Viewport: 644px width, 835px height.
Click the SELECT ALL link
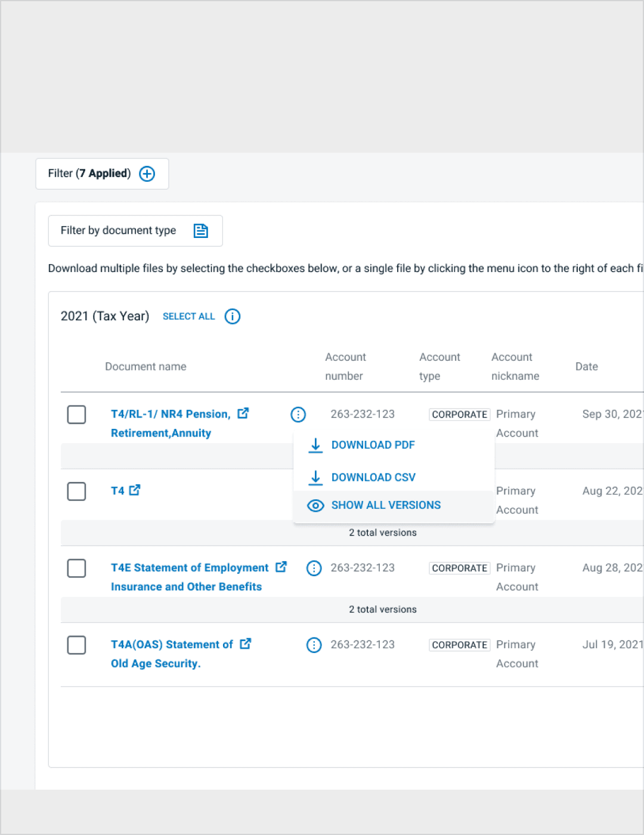pyautogui.click(x=188, y=316)
